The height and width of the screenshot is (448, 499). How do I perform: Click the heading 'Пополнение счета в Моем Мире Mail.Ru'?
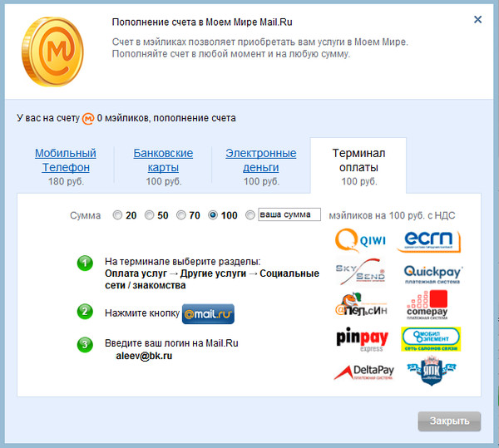click(x=202, y=22)
